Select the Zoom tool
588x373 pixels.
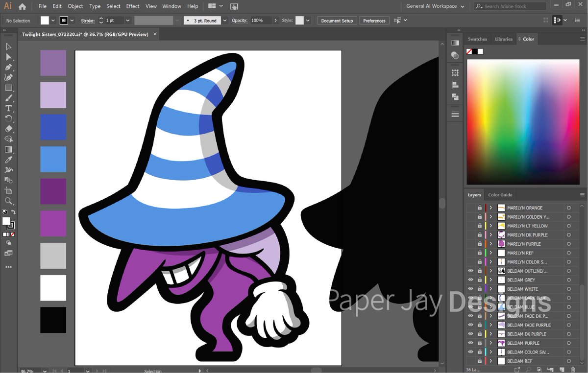click(x=8, y=201)
